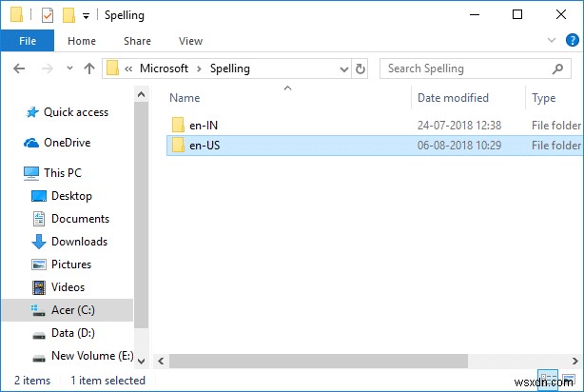The image size is (584, 392).
Task: Click the horizontal scrollbar left arrow
Action: click(161, 361)
